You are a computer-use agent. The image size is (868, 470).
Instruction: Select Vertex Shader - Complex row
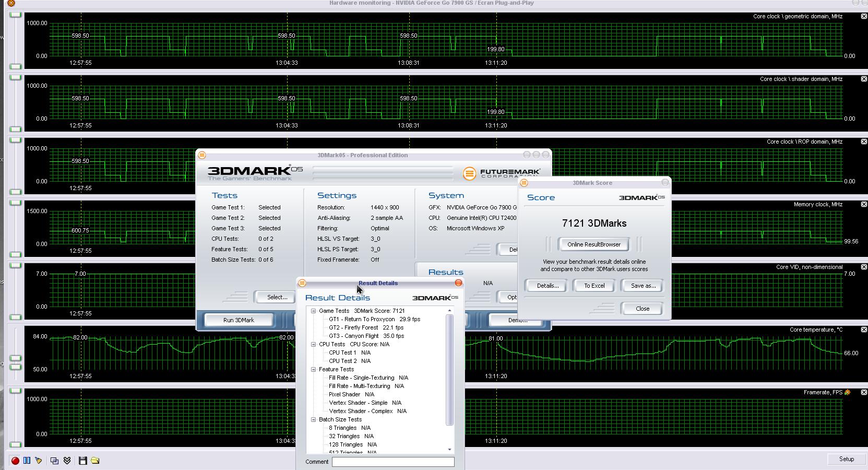(x=367, y=411)
